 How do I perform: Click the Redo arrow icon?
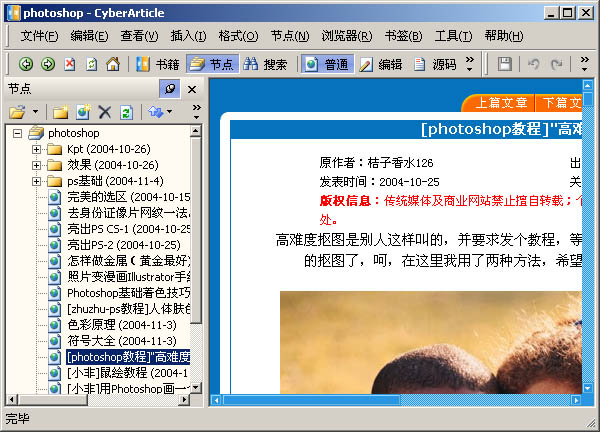coord(556,64)
